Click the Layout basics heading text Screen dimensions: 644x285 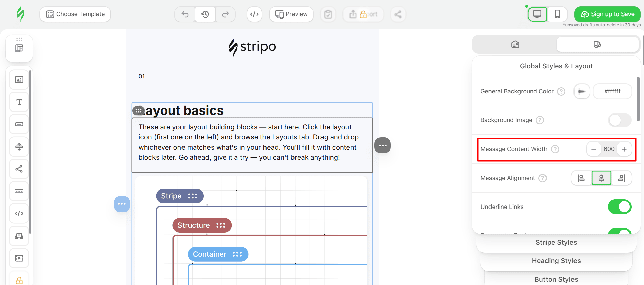pyautogui.click(x=181, y=110)
